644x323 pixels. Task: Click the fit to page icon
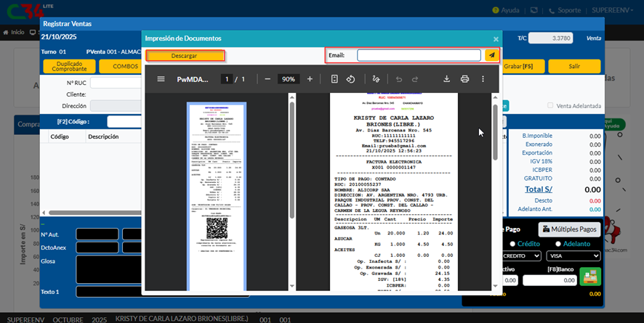point(334,79)
